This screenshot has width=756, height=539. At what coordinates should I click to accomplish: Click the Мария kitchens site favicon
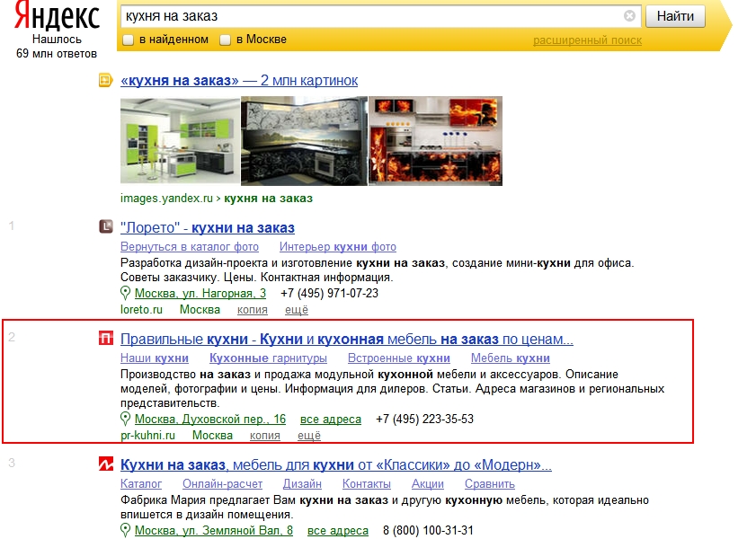105,464
